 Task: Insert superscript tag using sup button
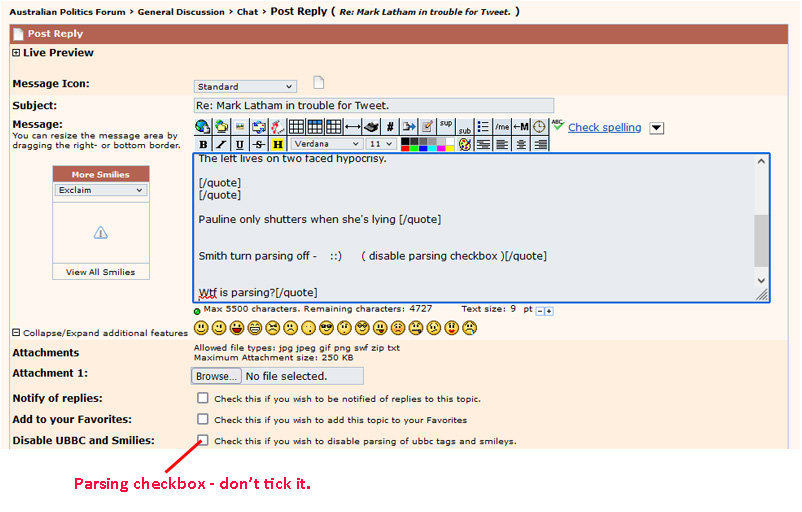446,126
